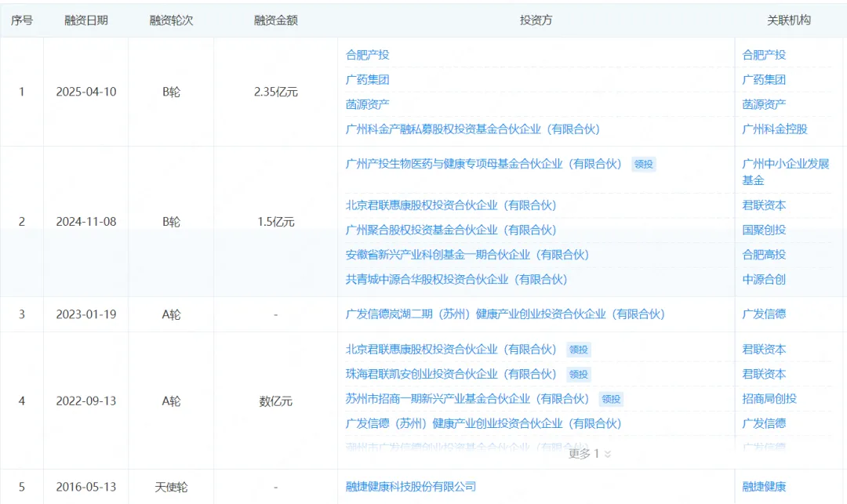
Task: Click the 1.5亿元 amount cell
Action: point(275,222)
